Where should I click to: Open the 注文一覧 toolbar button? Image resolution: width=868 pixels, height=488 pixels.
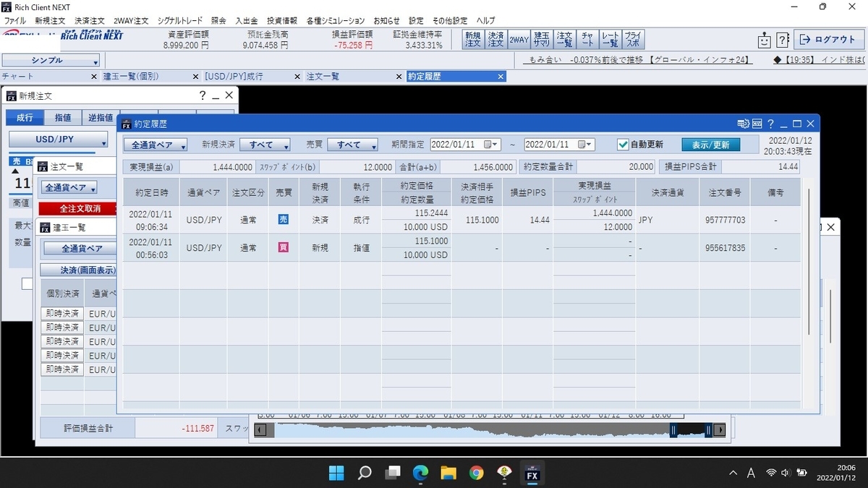[565, 39]
